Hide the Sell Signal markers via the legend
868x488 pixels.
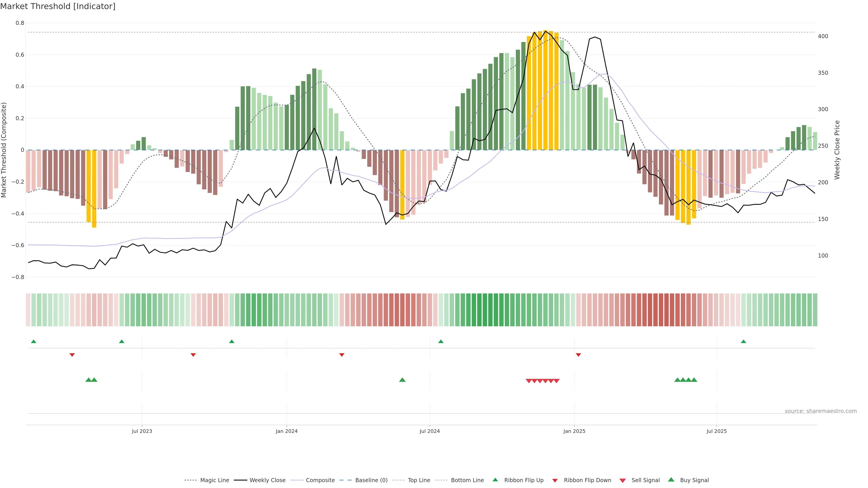click(x=645, y=480)
